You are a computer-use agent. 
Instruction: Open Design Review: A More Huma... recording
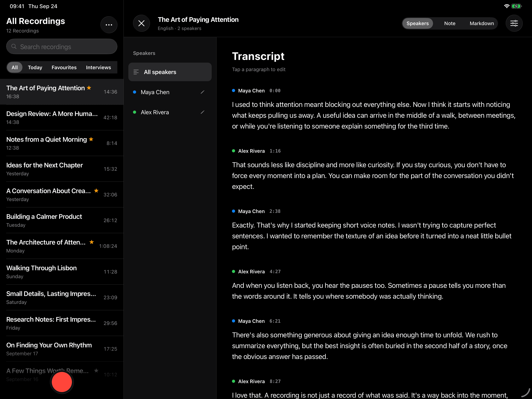(x=62, y=118)
